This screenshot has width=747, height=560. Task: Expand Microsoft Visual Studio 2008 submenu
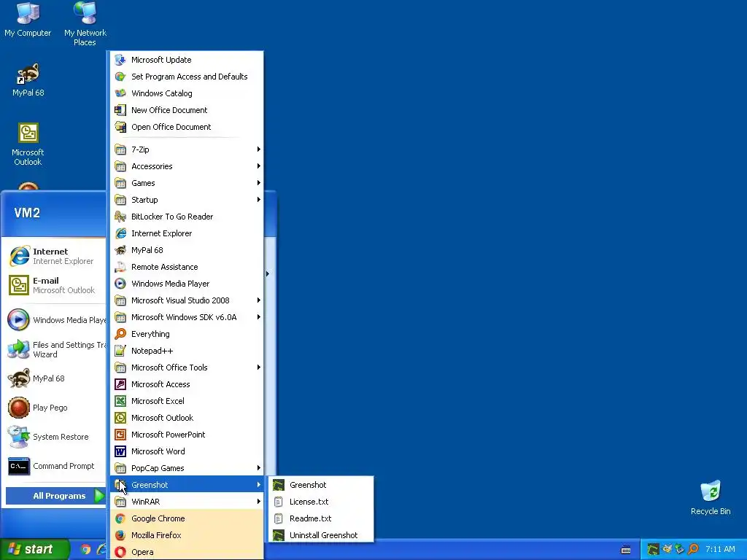tap(187, 300)
